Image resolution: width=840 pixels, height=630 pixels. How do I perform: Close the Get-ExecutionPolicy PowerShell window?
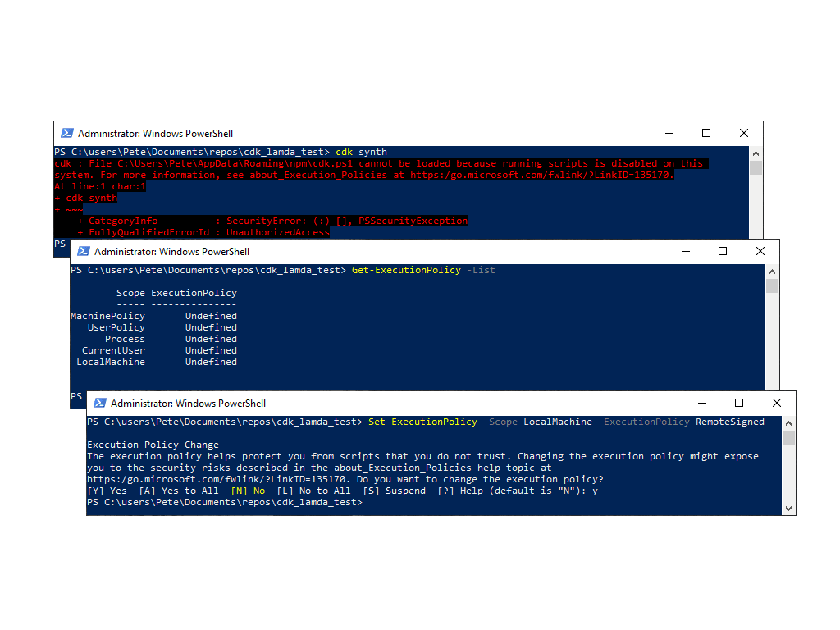(x=760, y=252)
